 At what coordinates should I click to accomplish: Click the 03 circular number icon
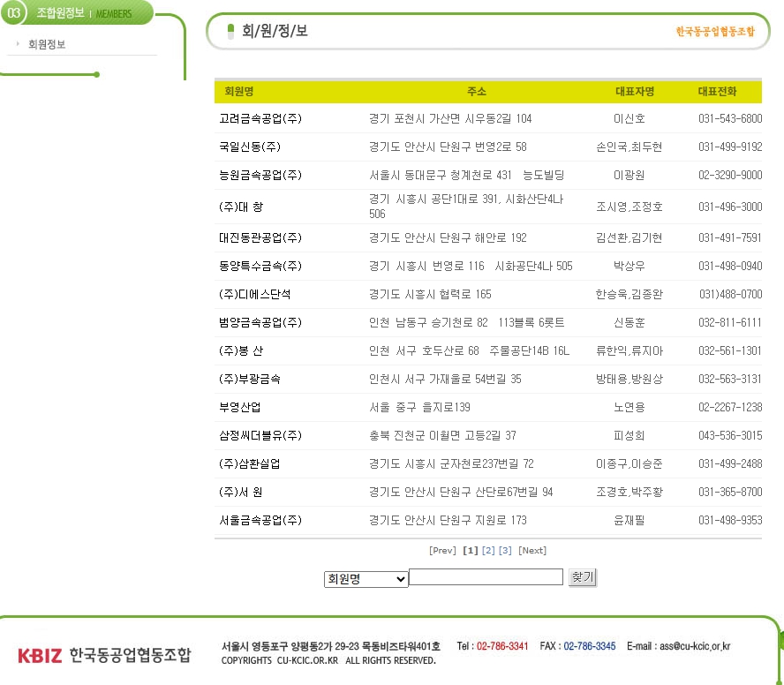(13, 12)
